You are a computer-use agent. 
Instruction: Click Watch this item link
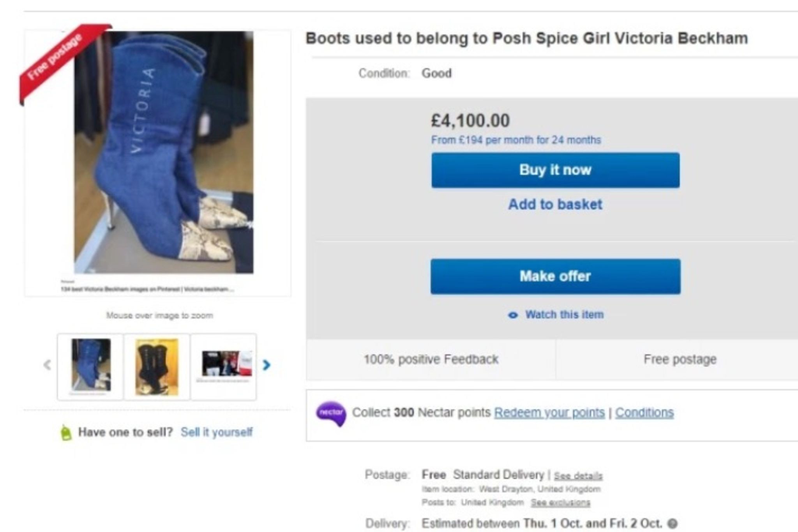point(564,315)
